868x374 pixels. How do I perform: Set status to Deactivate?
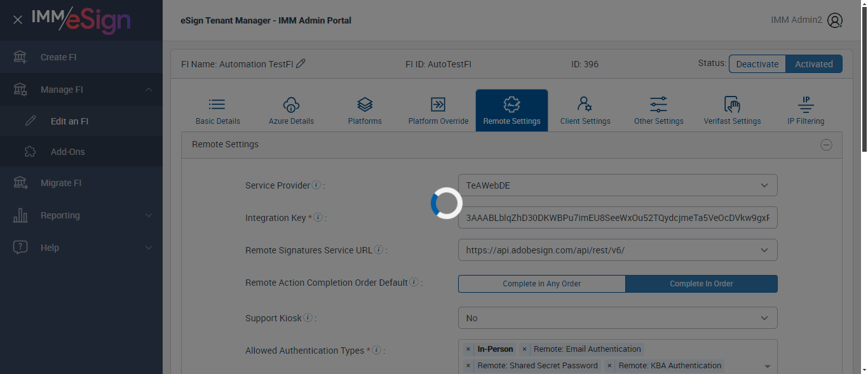click(757, 64)
